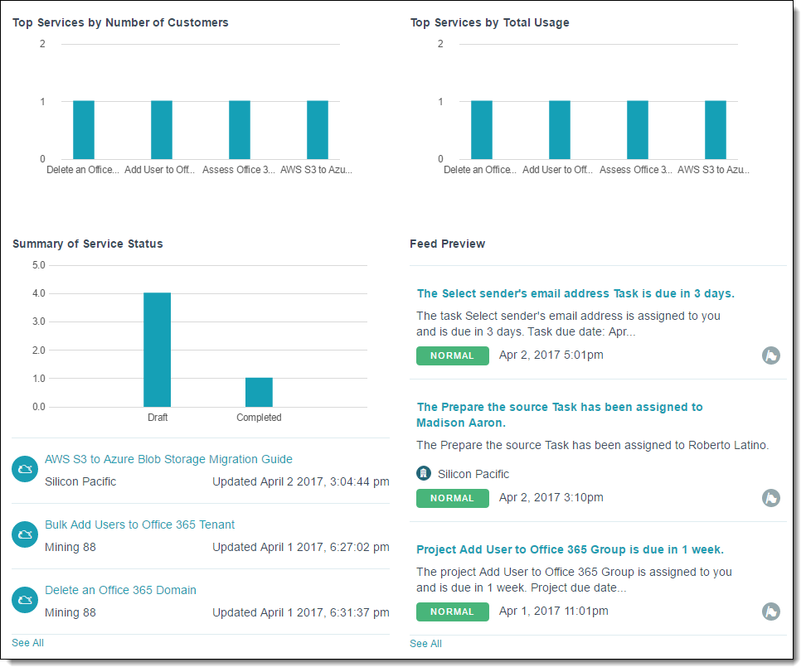
Task: Click the NORMAL badge on the first feed item
Action: click(x=453, y=355)
